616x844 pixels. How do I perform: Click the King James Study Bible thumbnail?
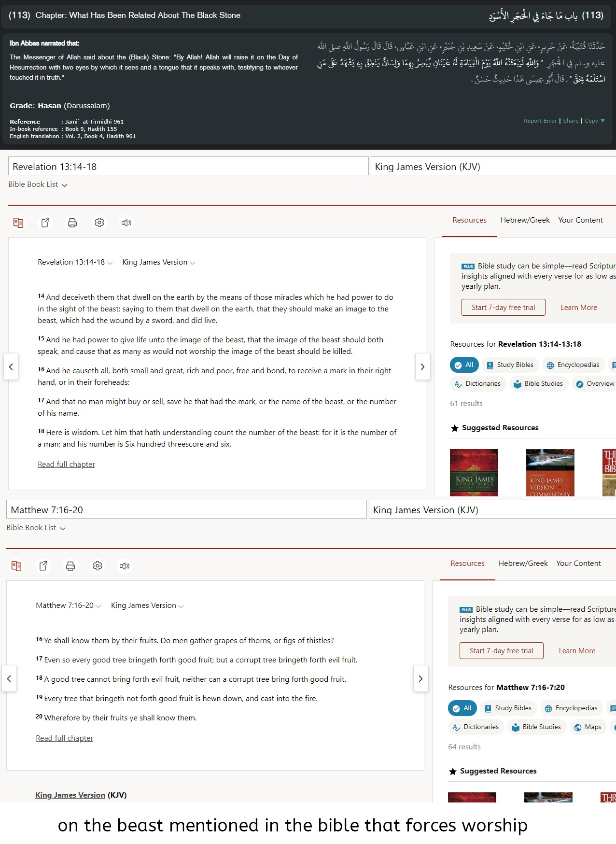[x=474, y=473]
